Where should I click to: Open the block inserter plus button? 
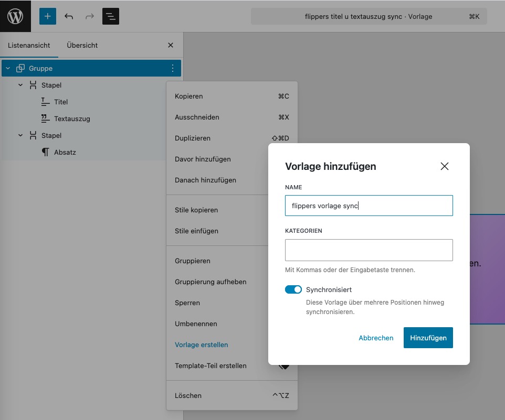click(x=47, y=16)
